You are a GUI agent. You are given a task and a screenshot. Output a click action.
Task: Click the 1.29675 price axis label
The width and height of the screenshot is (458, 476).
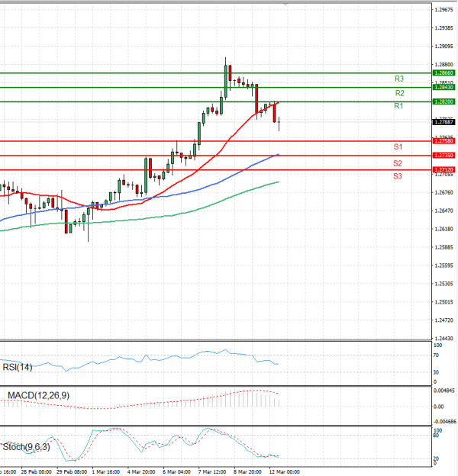(x=443, y=10)
